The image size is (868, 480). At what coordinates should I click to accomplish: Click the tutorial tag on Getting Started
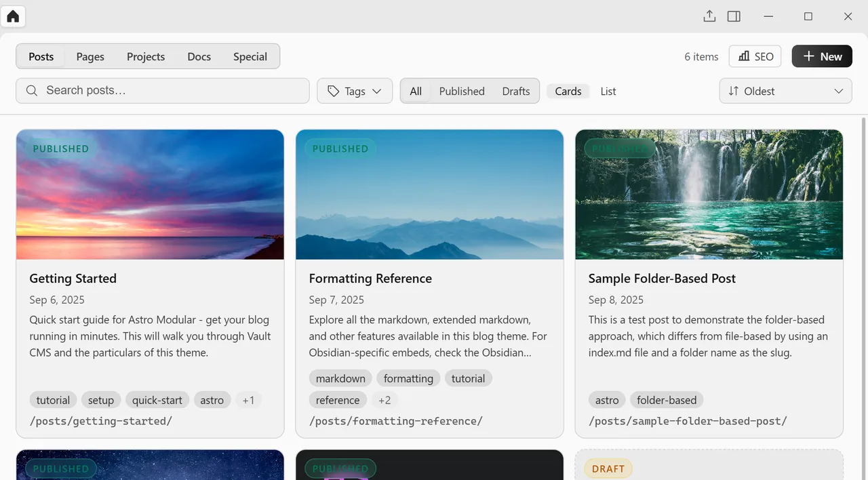point(53,400)
